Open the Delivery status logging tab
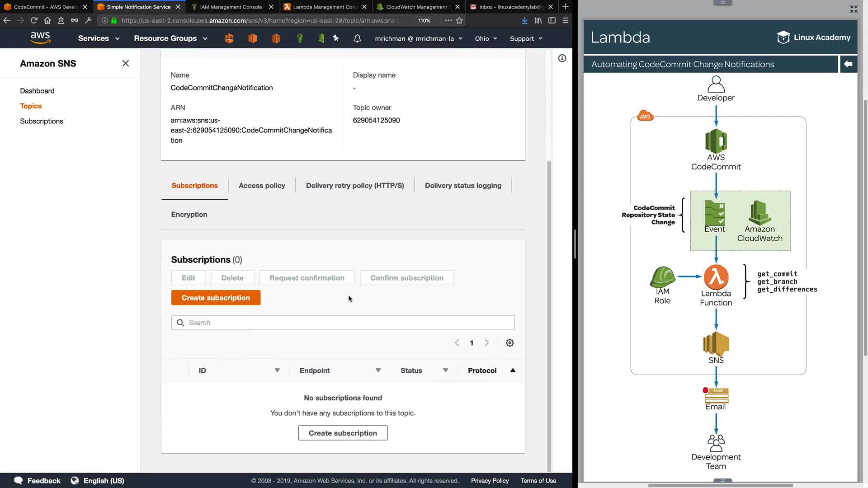The width and height of the screenshot is (868, 488). tap(462, 186)
